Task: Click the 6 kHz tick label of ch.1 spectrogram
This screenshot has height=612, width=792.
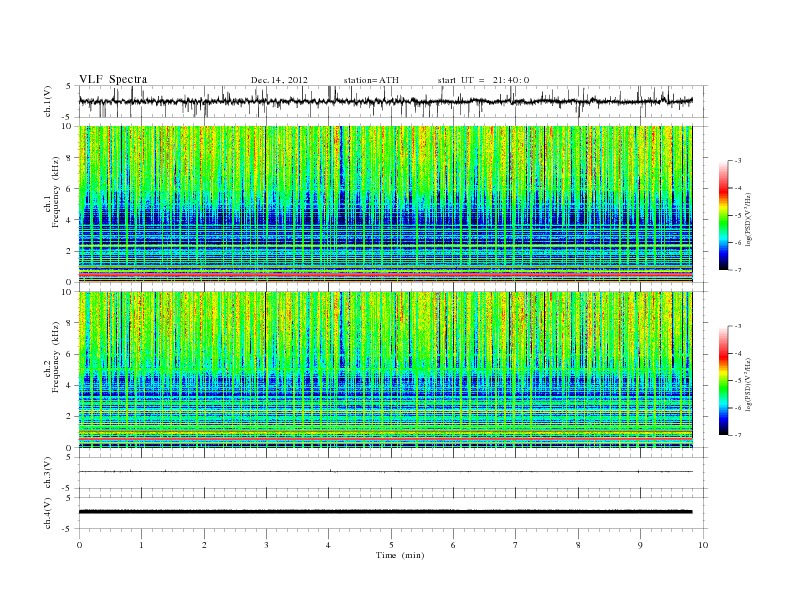Action: [69, 189]
